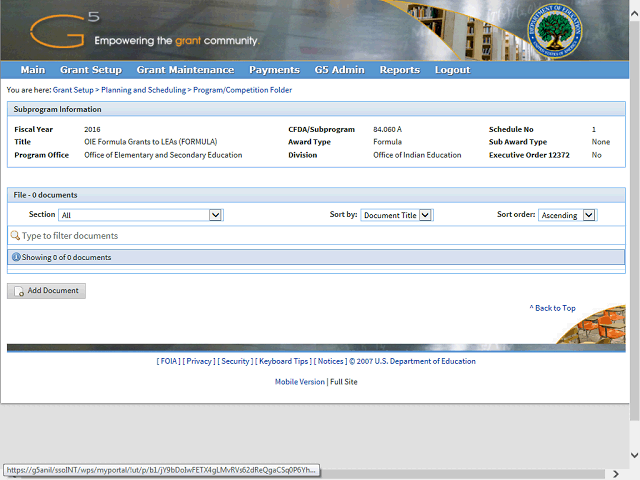Open the Security footer link
640x480 pixels.
point(235,361)
